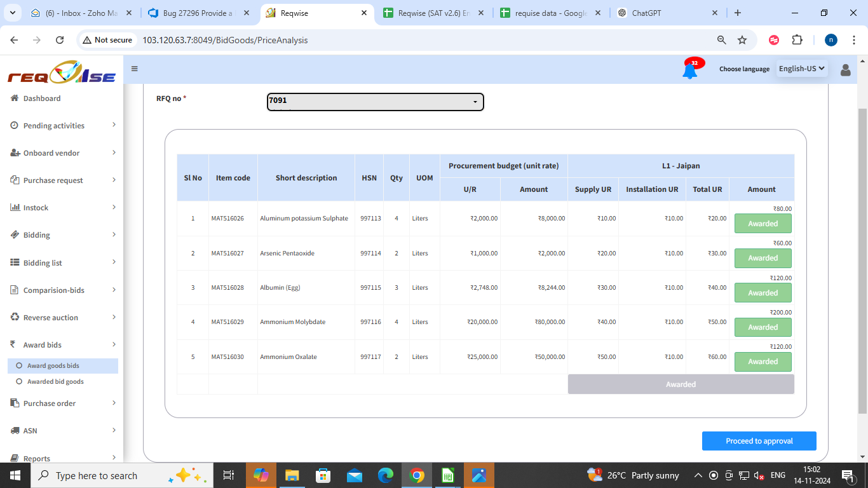This screenshot has height=488, width=868.
Task: Reload the page with browser refresh icon
Action: 60,40
